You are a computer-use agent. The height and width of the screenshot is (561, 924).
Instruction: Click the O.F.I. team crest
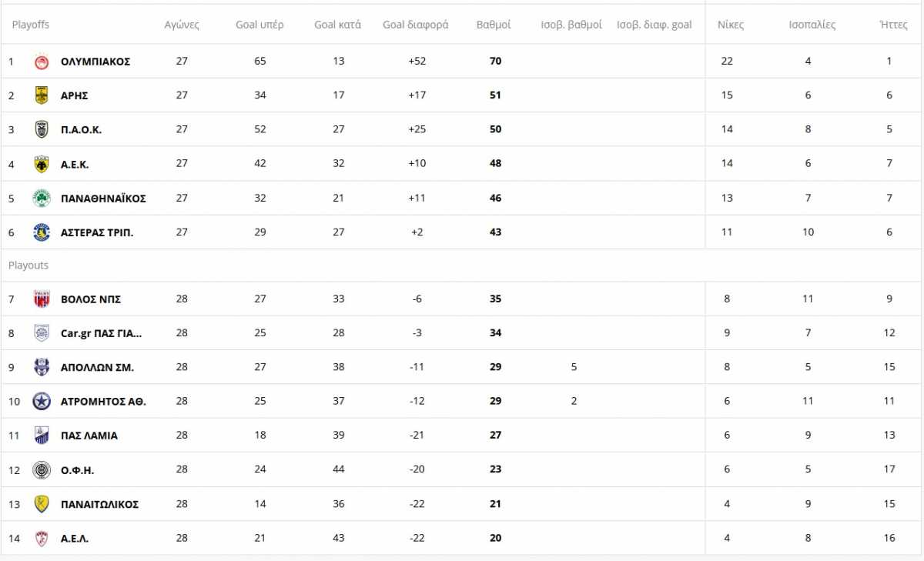click(x=42, y=469)
